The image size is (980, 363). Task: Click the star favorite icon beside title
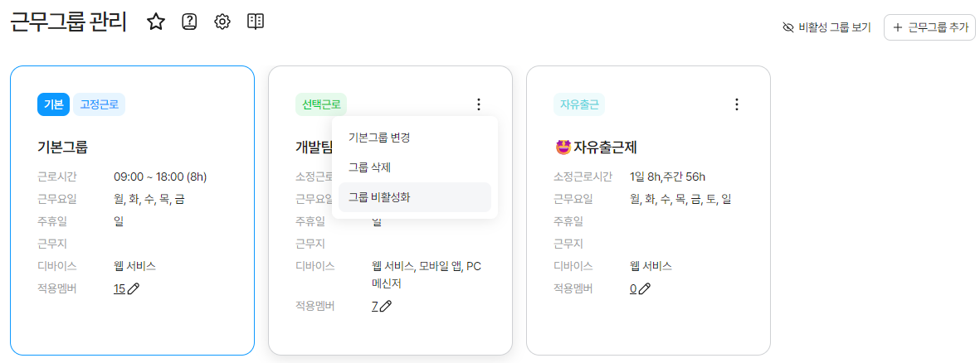tap(156, 22)
